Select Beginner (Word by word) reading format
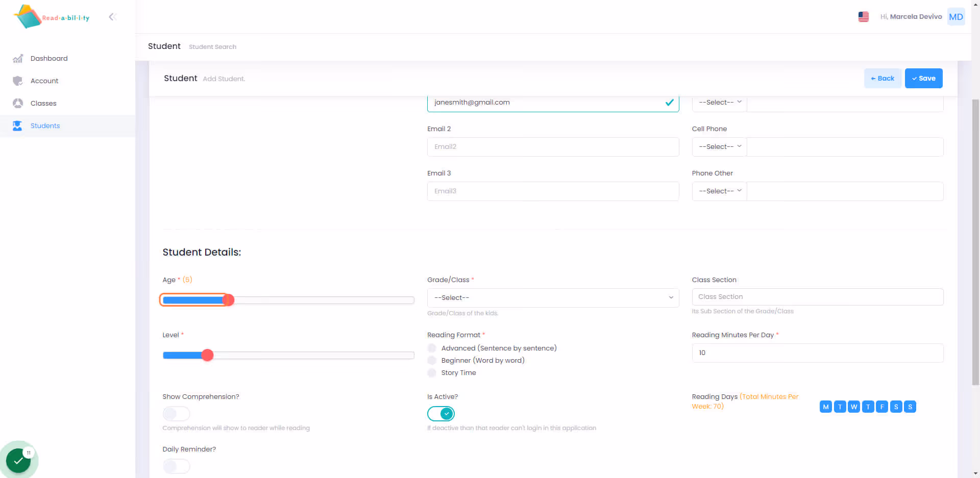The width and height of the screenshot is (980, 478). coord(432,360)
